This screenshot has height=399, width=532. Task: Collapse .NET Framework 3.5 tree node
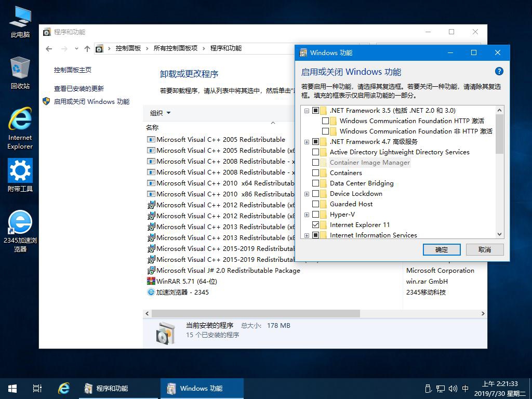point(307,110)
